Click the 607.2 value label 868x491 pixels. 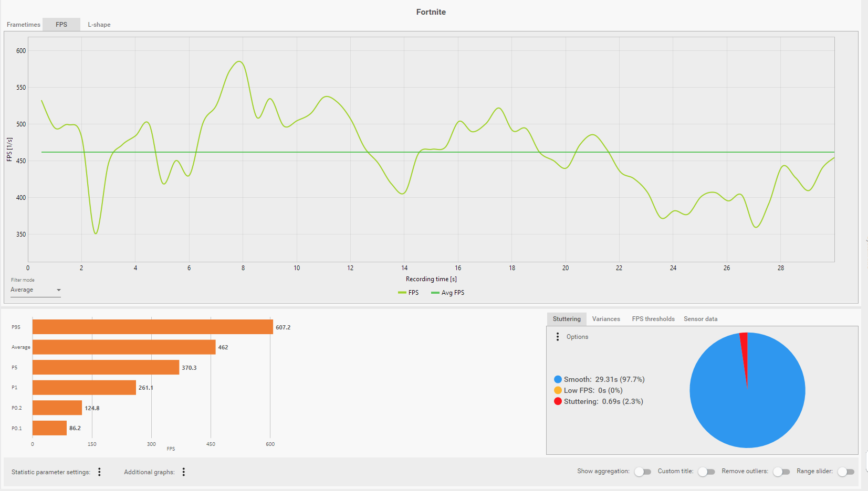point(283,327)
